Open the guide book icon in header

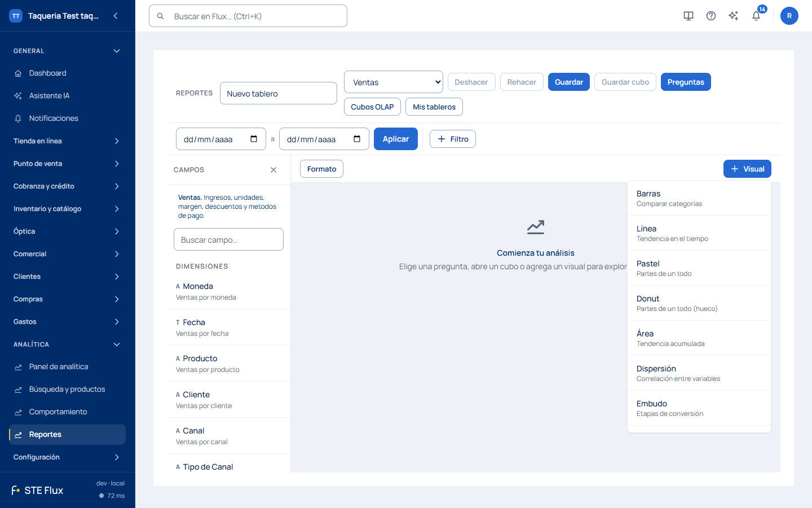tap(689, 16)
